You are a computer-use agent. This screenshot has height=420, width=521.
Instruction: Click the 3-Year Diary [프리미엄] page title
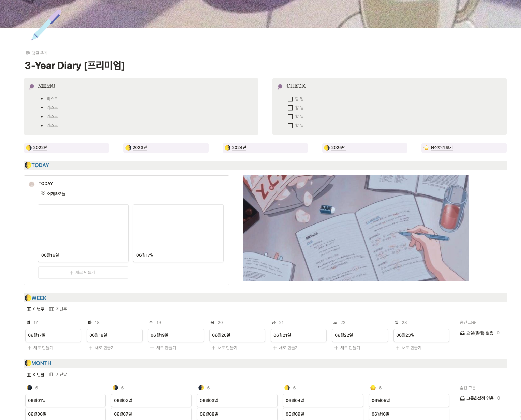pyautogui.click(x=75, y=66)
